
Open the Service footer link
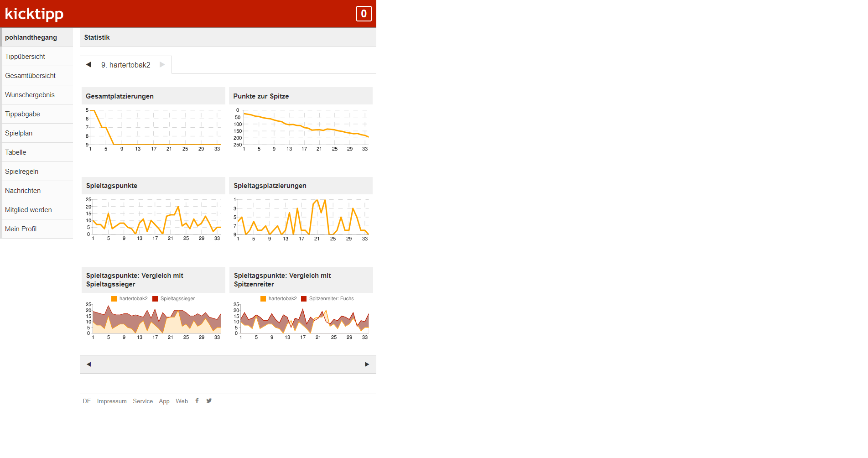click(143, 401)
